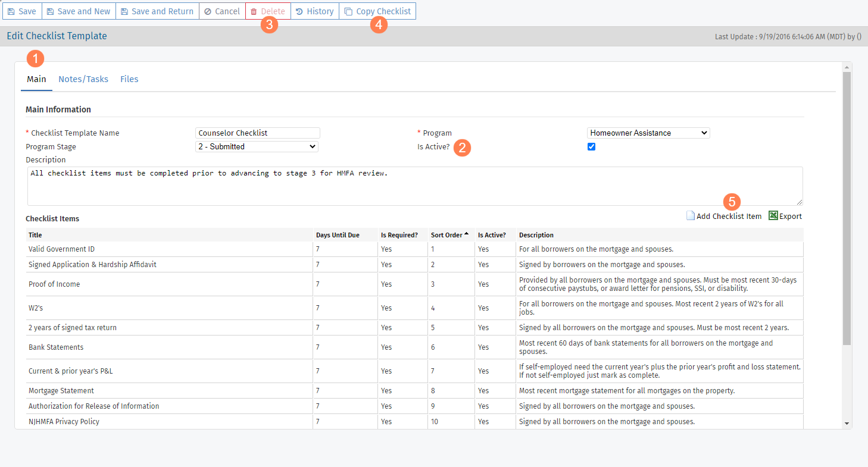Click the Excel Export icon

click(772, 215)
